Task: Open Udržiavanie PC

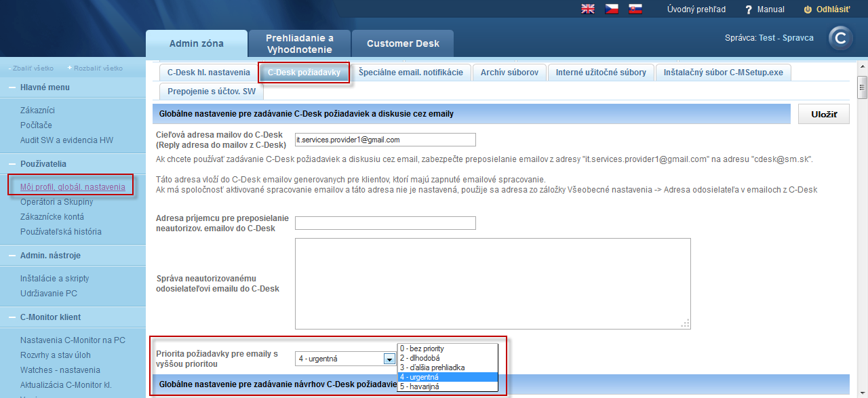Action: [x=49, y=294]
